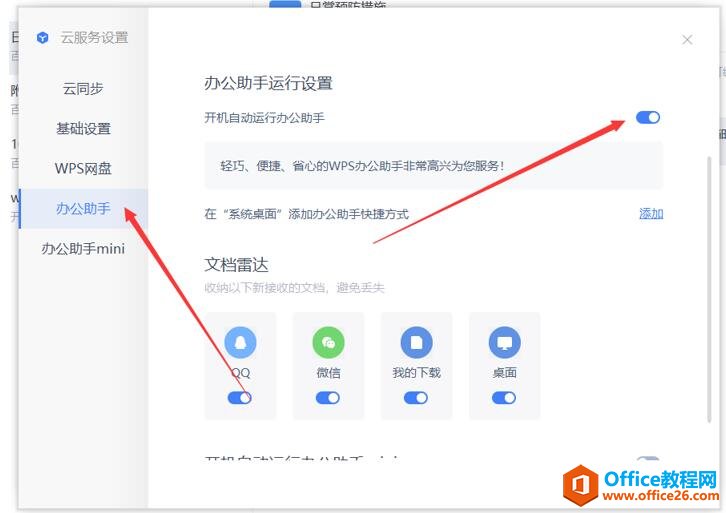Click the 办公助手运行设置 heading
This screenshot has width=726, height=513.
tap(268, 83)
